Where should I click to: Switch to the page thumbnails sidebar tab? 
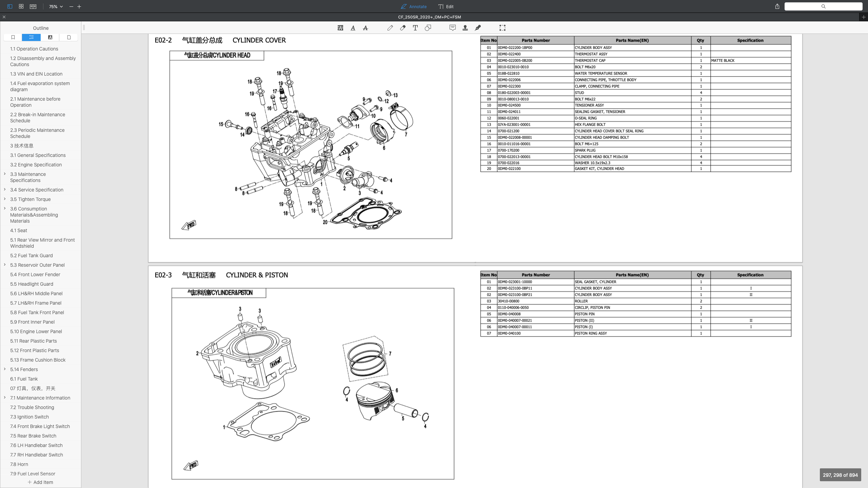(x=68, y=37)
